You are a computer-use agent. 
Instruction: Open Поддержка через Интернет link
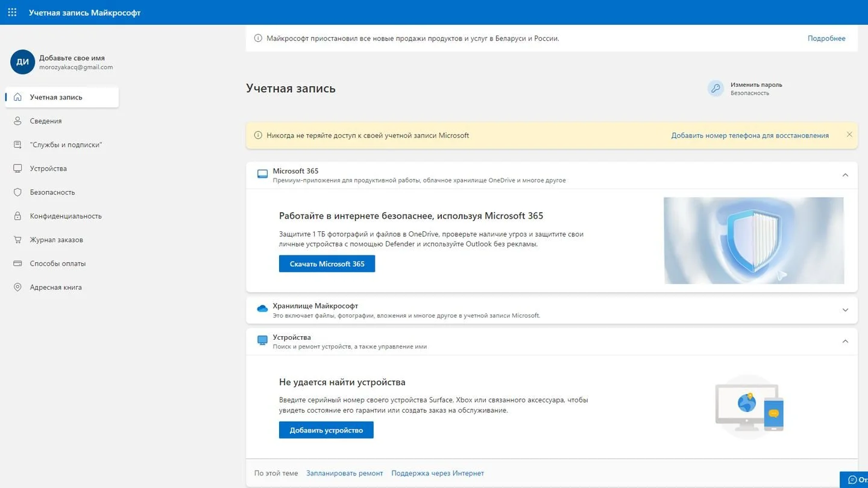pos(438,473)
